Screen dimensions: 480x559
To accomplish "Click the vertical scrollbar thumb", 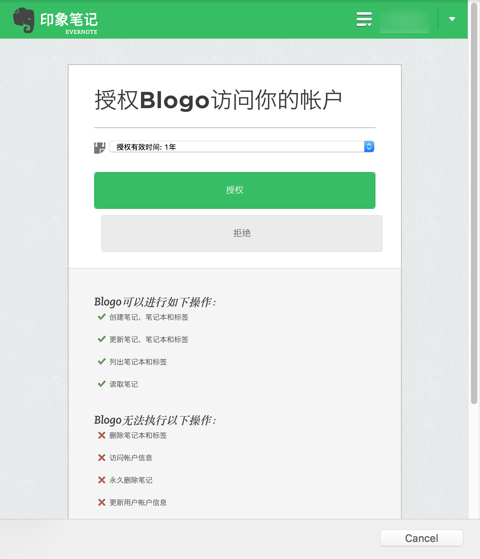I will click(474, 203).
